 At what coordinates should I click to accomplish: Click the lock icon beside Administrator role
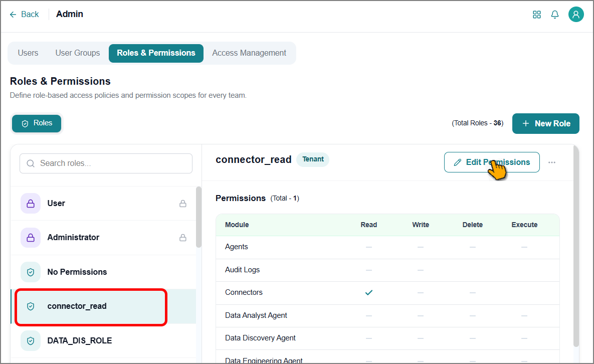coord(183,238)
